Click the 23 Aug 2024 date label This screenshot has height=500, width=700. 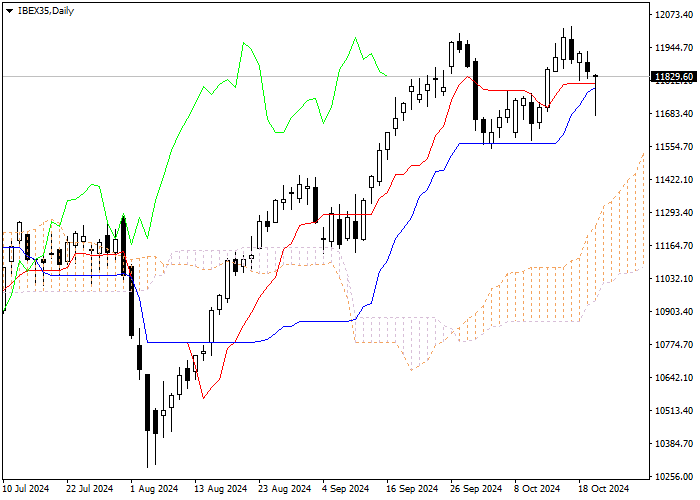coord(285,489)
